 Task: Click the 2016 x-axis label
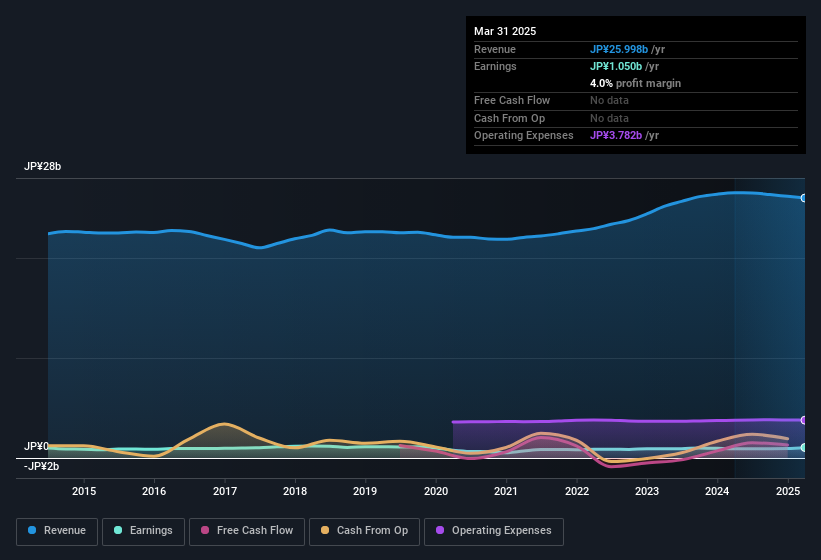point(154,491)
